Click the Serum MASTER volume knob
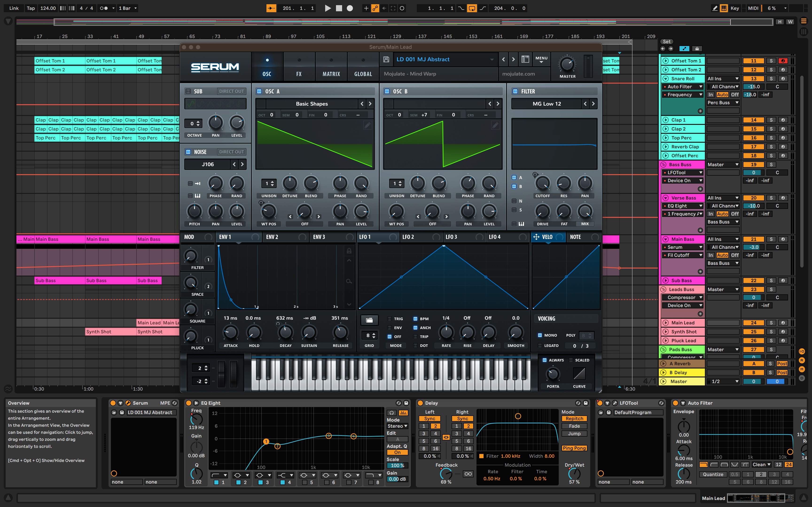812x507 pixels. pos(567,64)
